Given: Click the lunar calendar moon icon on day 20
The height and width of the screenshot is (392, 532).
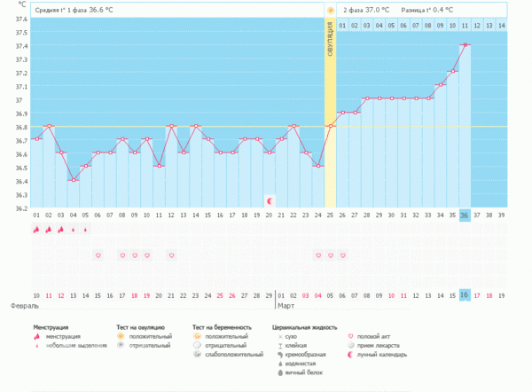Looking at the screenshot, I should point(270,201).
